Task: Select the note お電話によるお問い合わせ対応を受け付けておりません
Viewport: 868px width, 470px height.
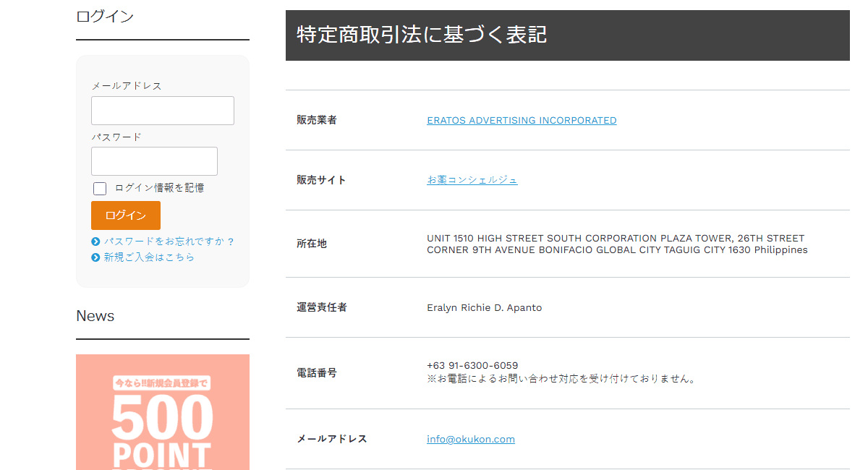Action: [x=561, y=379]
